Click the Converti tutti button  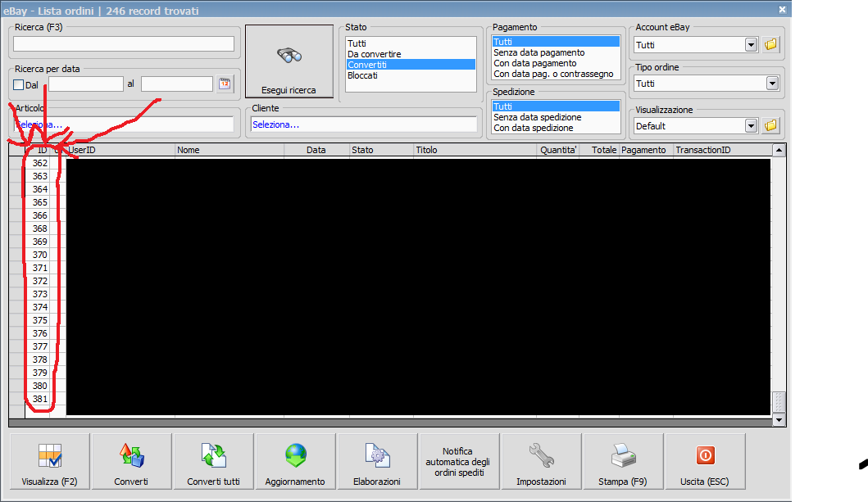pos(213,462)
